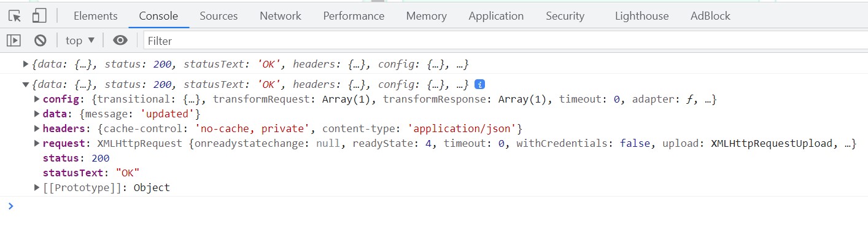868x231 pixels.
Task: Collapse the second expanded response object
Action: (26, 84)
